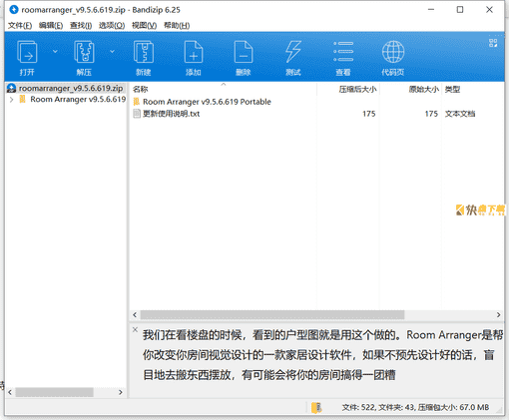Screen dimensions: 509x420
Task: Click the New archive (新建) icon
Action: point(144,52)
